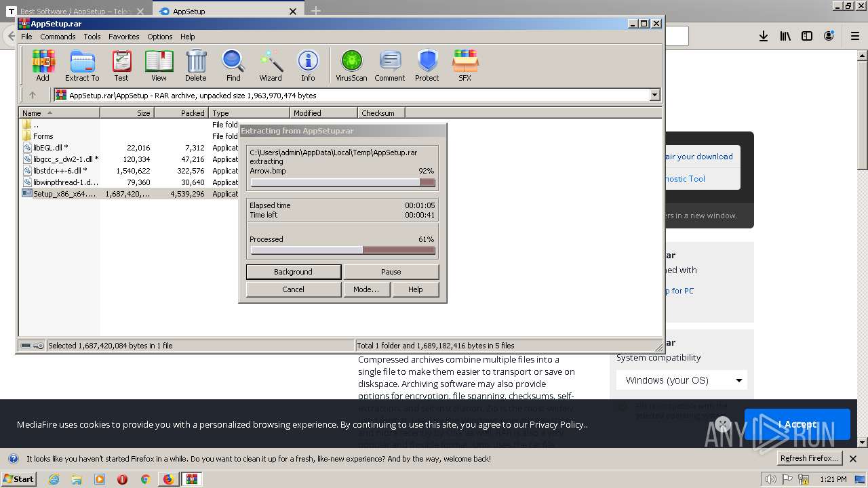Viewport: 868px width, 488px height.
Task: Open the media player taskbar icon
Action: (x=100, y=479)
